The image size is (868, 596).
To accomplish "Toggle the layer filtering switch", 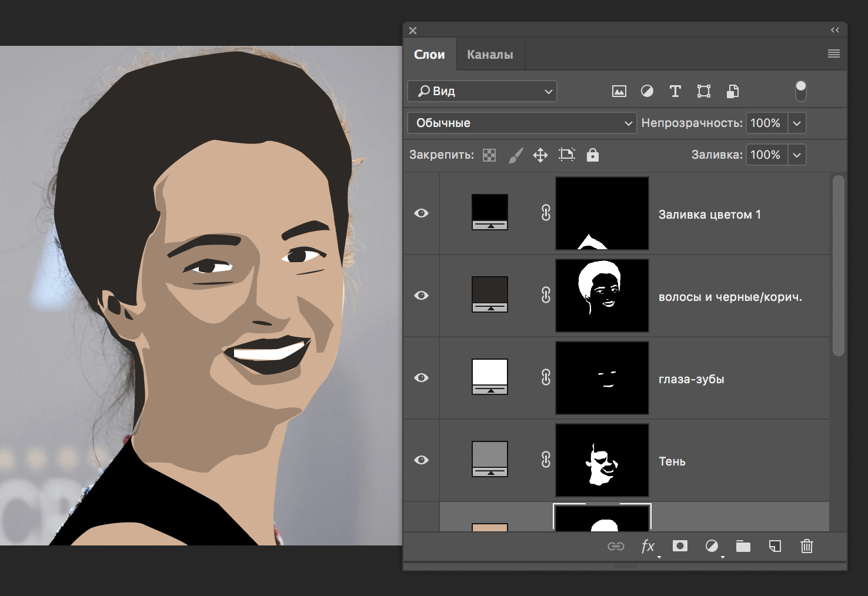I will tap(800, 91).
